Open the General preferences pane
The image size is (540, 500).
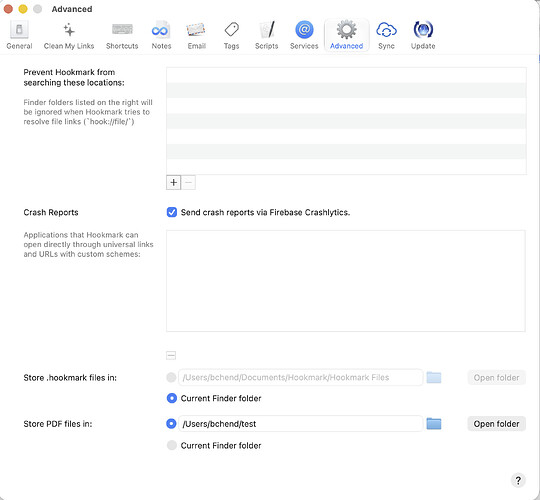pos(19,35)
